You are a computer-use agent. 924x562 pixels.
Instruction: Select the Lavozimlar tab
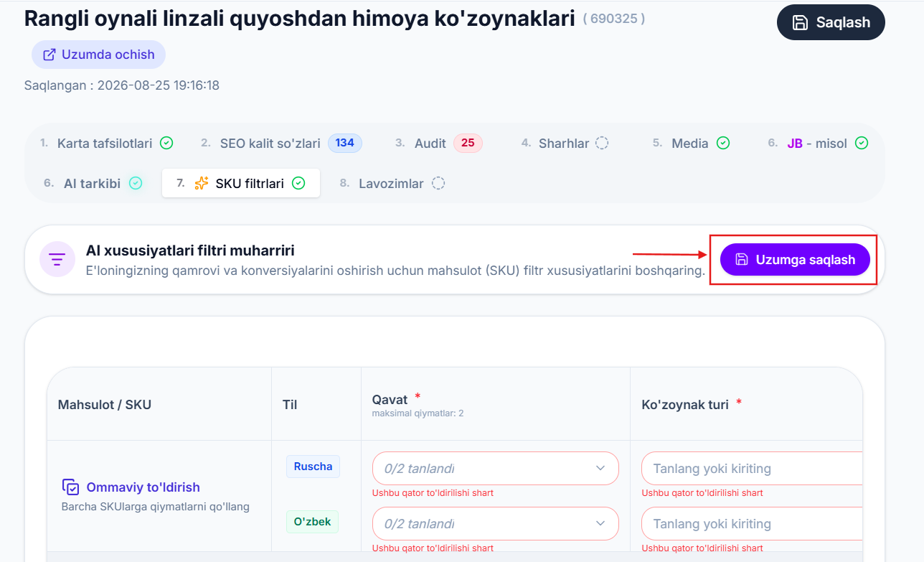pos(392,183)
